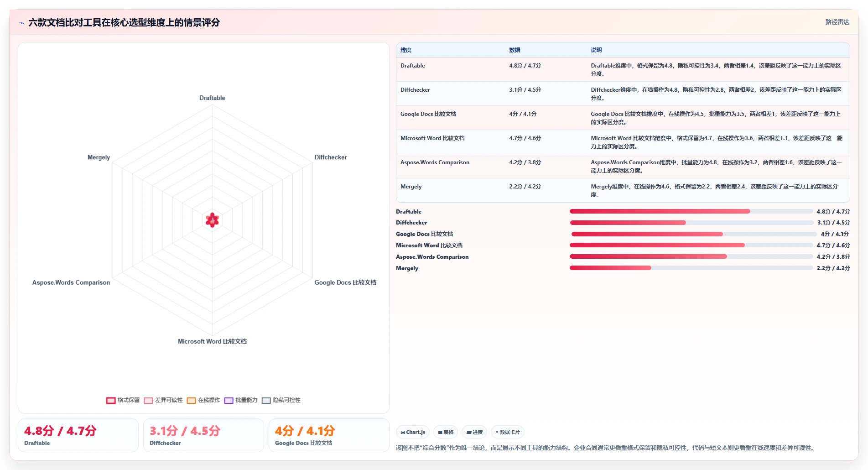This screenshot has height=470, width=868.
Task: Click the Mergely axis label on the radar
Action: click(99, 157)
